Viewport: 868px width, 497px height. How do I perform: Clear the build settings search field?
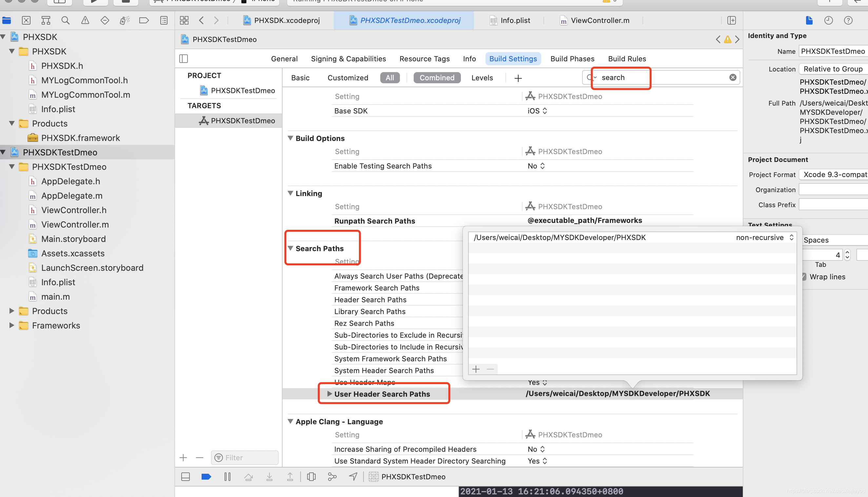coord(733,77)
